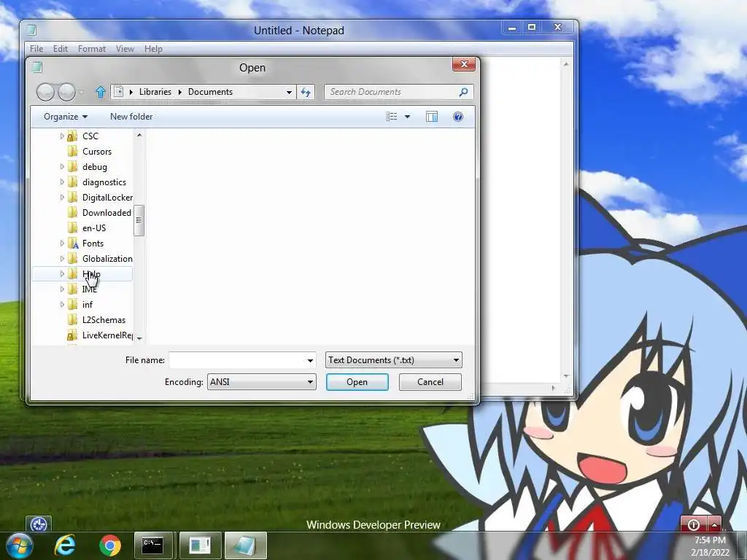Expand the inf folder node
747x560 pixels.
(62, 304)
